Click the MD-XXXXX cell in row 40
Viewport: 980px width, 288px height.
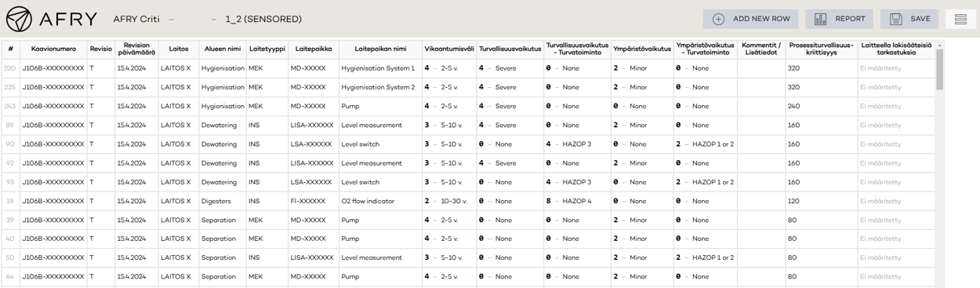[314, 239]
